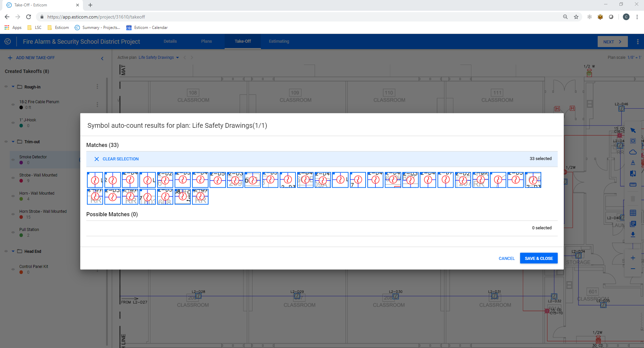Open the browser zoom magnifier icon

[565, 17]
